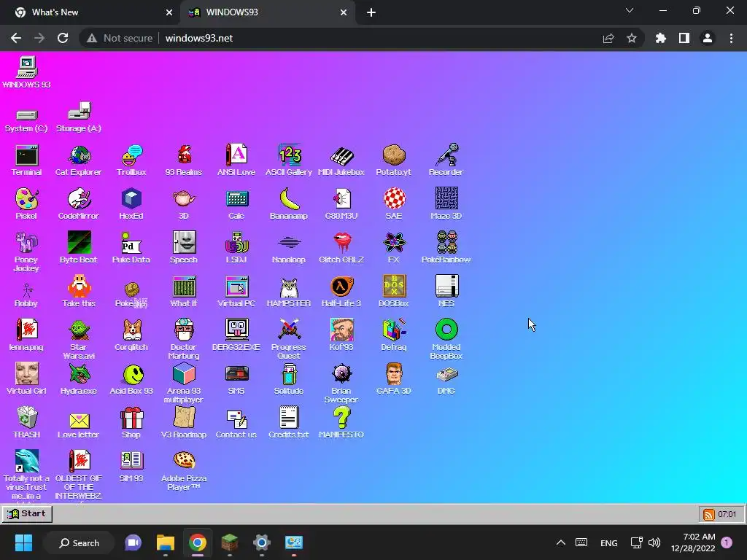Open ASCII Gallery icon
The image size is (747, 560).
point(289,160)
